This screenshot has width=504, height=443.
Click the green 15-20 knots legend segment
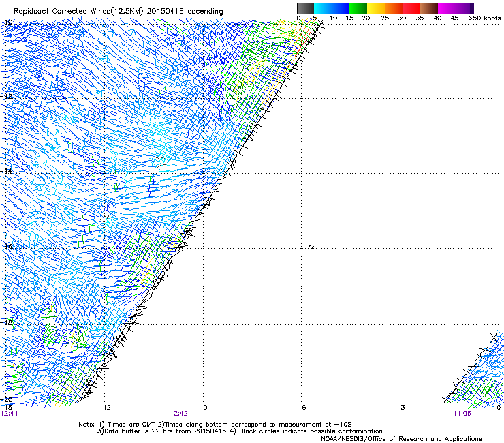tap(358, 8)
